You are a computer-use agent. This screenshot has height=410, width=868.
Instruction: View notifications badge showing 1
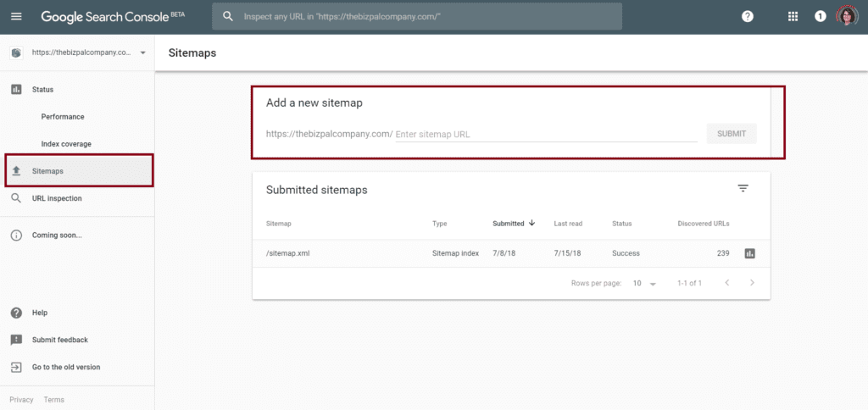pyautogui.click(x=821, y=17)
